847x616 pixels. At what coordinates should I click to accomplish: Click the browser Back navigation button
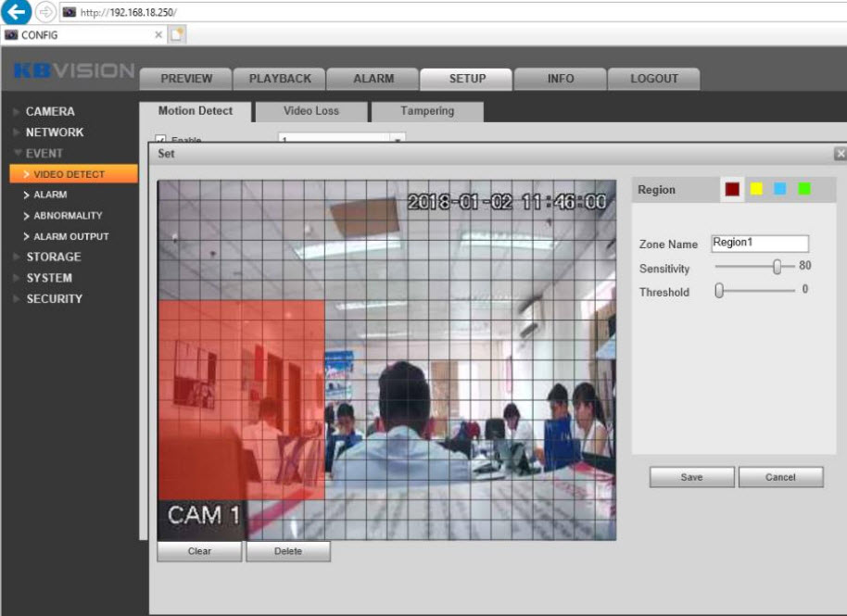pyautogui.click(x=12, y=11)
